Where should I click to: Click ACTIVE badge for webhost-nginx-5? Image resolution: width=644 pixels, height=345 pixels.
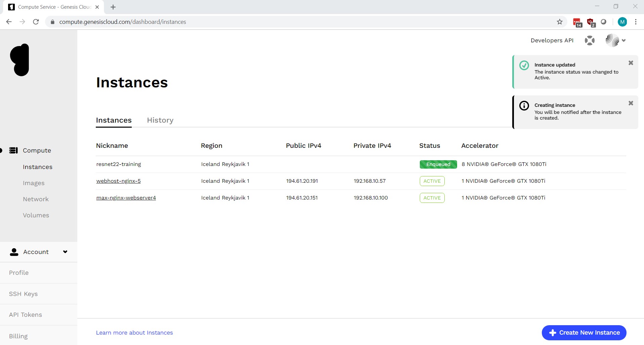tap(432, 181)
